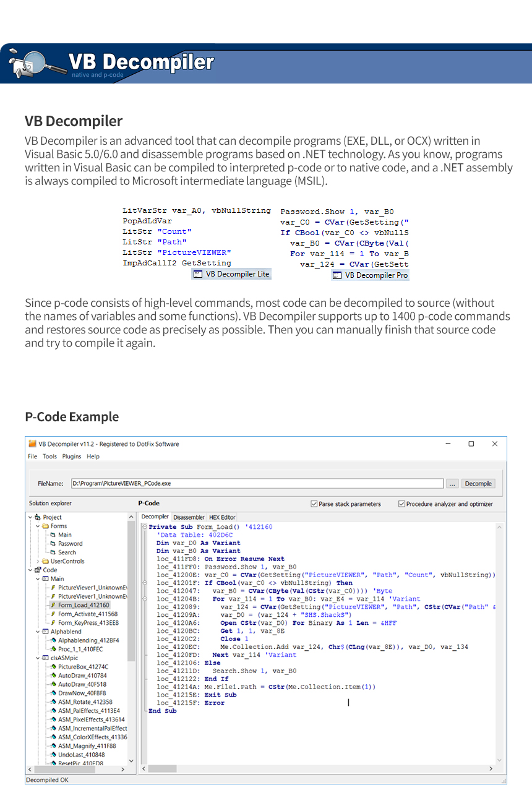Click the clsASMpic class module icon

tap(45, 657)
